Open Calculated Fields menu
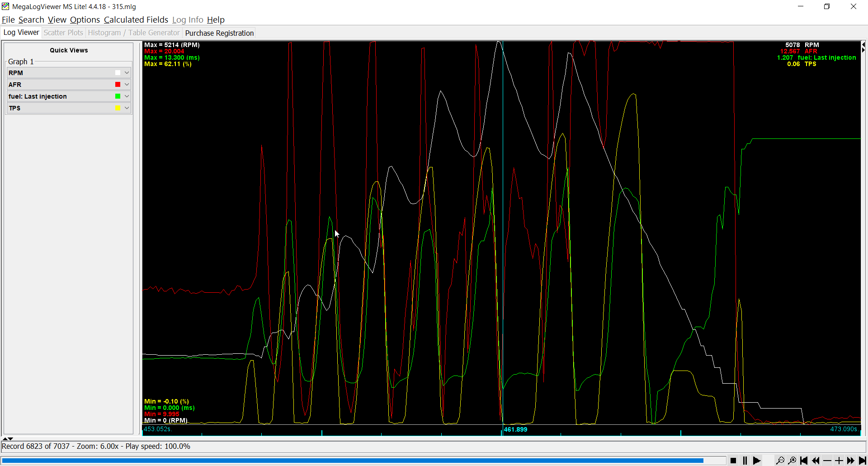The height and width of the screenshot is (466, 868). tap(136, 20)
